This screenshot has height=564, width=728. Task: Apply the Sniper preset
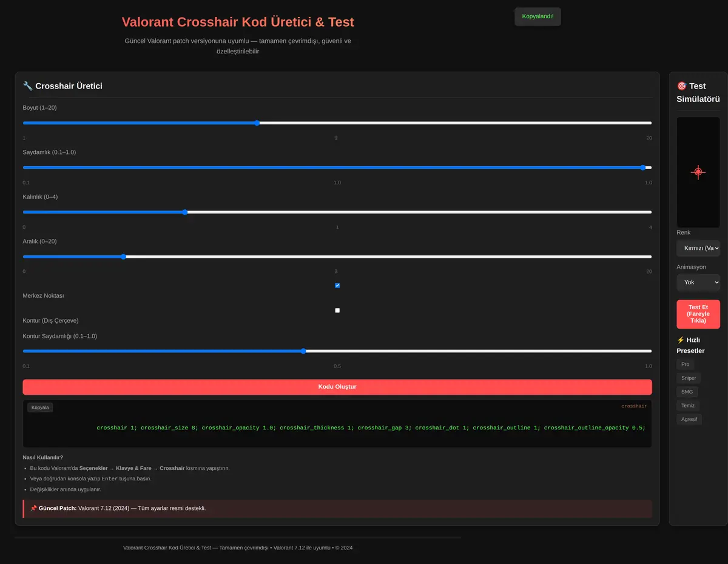[x=689, y=378]
